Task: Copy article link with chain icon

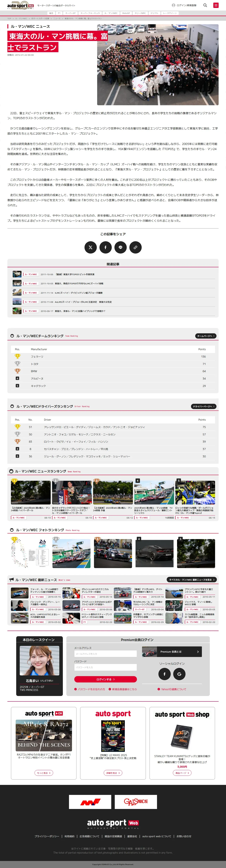Action: click(135, 247)
